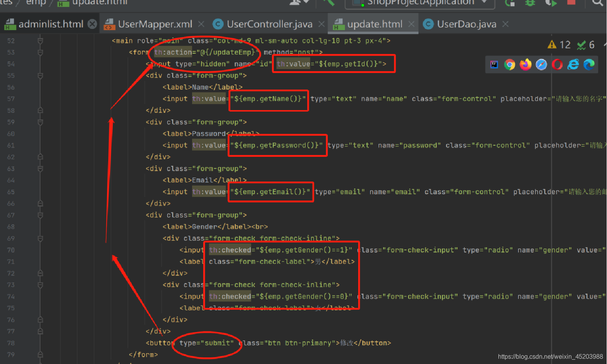
Task: Collapse the form tag fold on line 53
Action: click(40, 52)
